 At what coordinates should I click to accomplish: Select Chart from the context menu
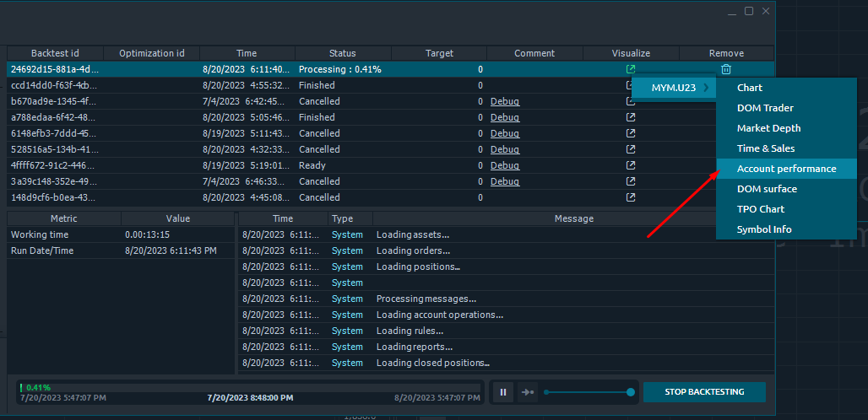point(786,88)
